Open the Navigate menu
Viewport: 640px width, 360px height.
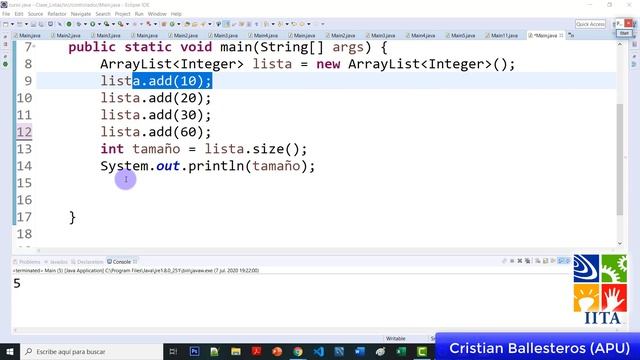point(81,14)
